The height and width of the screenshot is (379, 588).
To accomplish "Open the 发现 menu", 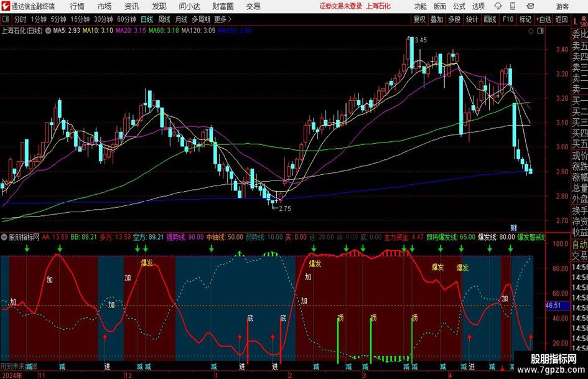I will coord(159,6).
